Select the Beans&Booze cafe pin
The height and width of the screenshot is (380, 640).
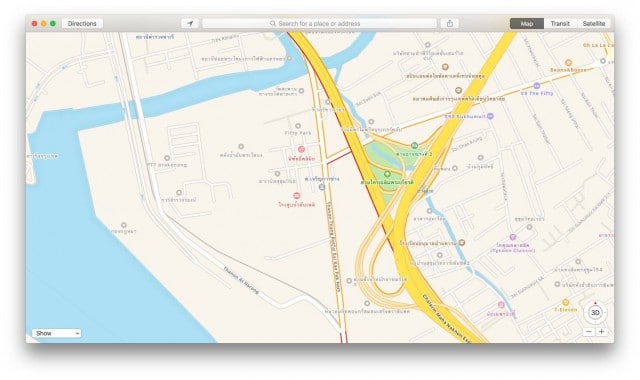568,62
